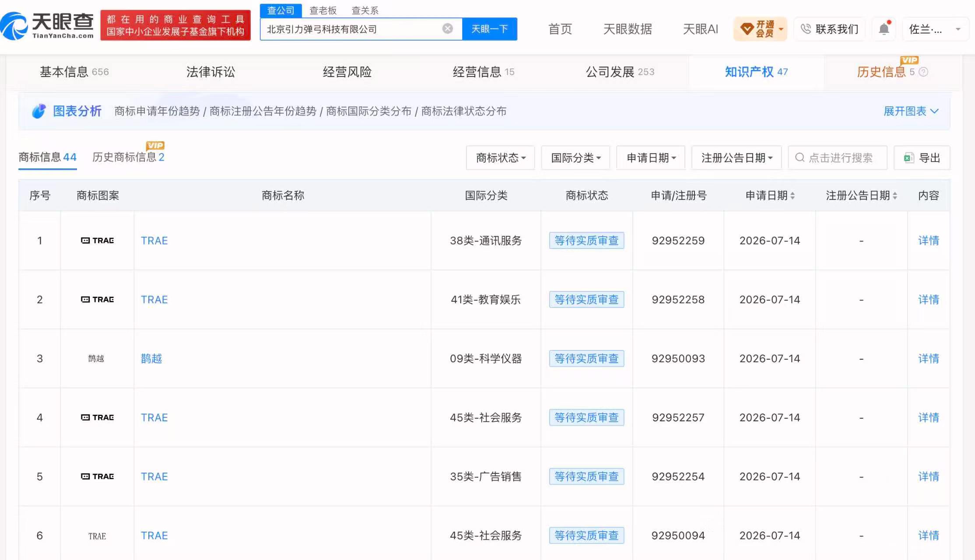Click the TianYanCha logo
This screenshot has height=560, width=975.
47,25
